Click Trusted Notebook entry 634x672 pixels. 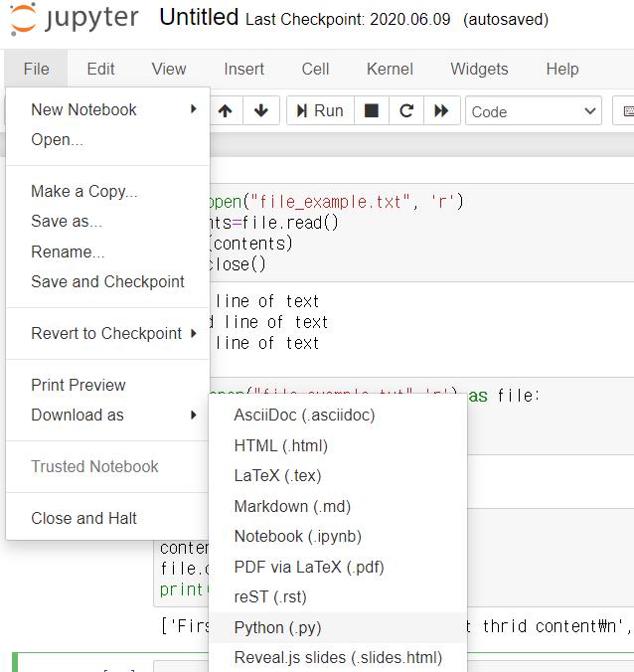point(107,466)
